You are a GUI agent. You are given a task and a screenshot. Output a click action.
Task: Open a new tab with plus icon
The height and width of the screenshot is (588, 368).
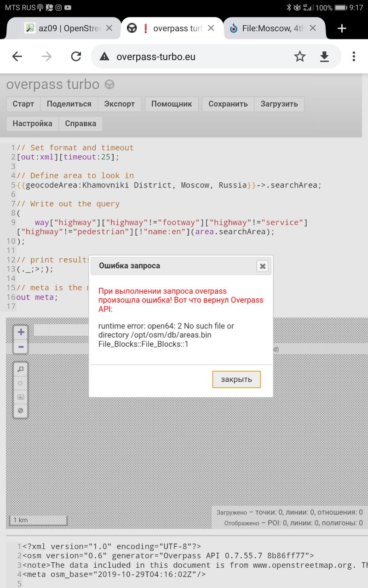[342, 28]
